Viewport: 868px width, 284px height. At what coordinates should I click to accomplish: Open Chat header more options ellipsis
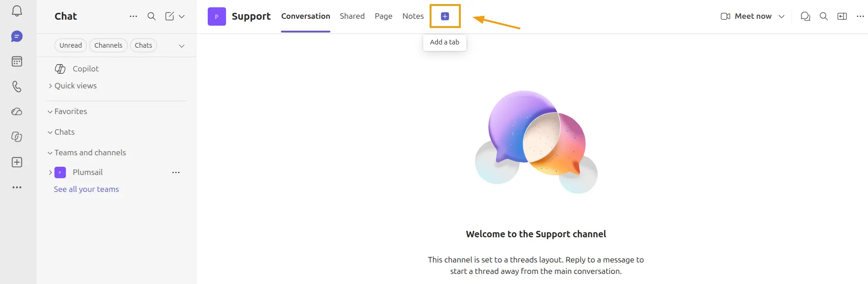[133, 16]
